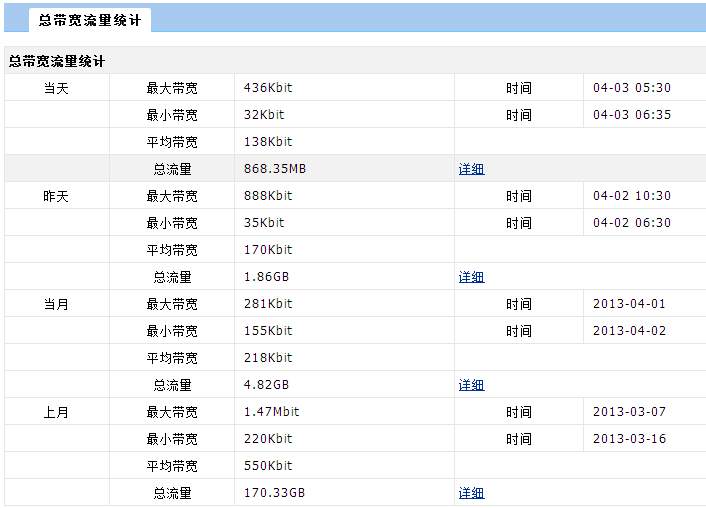Open 详细 link for yesterday's 1.86GB traffic
Image resolution: width=706 pixels, height=508 pixels.
471,277
